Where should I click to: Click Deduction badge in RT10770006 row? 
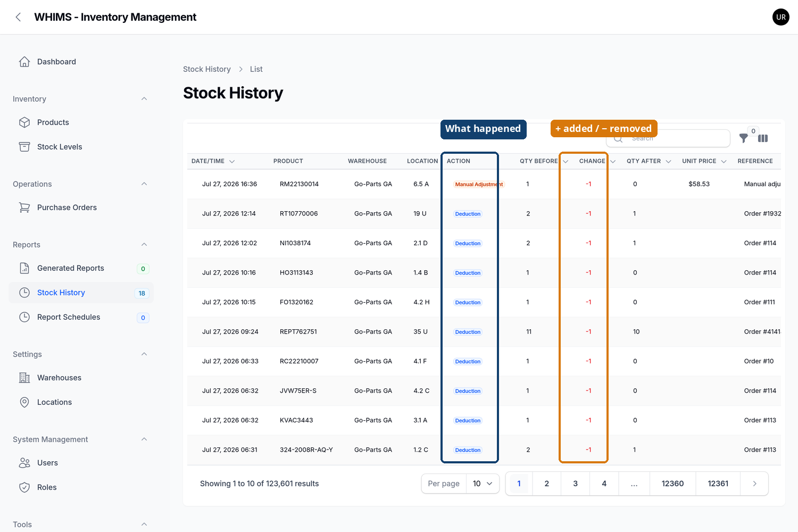[x=468, y=214]
